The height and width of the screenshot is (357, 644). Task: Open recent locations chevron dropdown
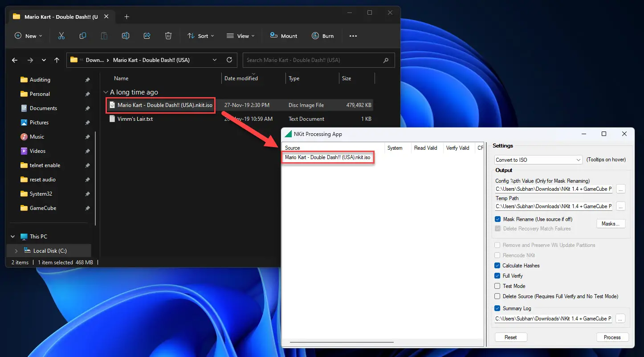click(x=44, y=60)
